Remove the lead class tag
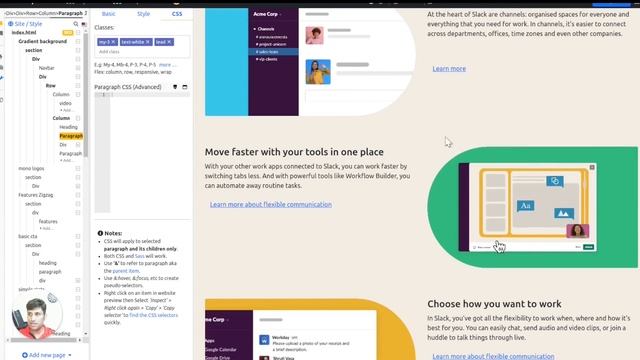The width and height of the screenshot is (640, 360). [x=169, y=42]
